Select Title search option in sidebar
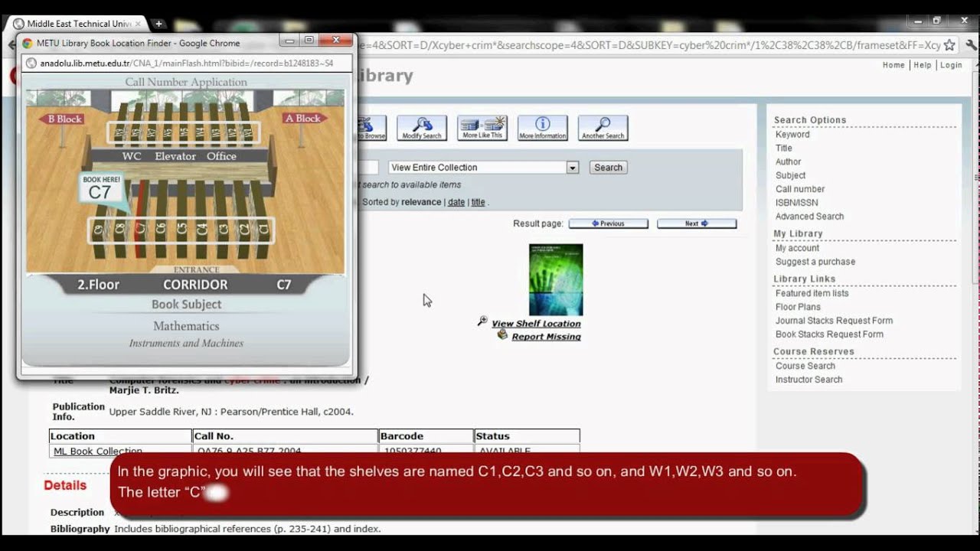 784,148
